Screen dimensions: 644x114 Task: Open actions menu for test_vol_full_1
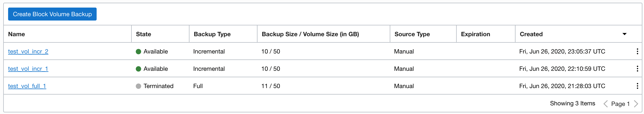(x=637, y=86)
